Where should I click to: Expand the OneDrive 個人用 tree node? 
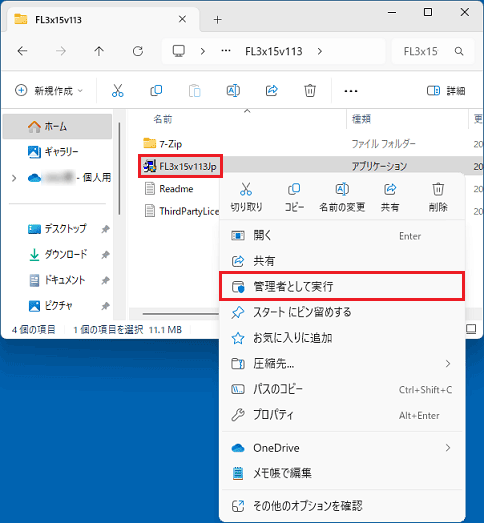[x=14, y=178]
